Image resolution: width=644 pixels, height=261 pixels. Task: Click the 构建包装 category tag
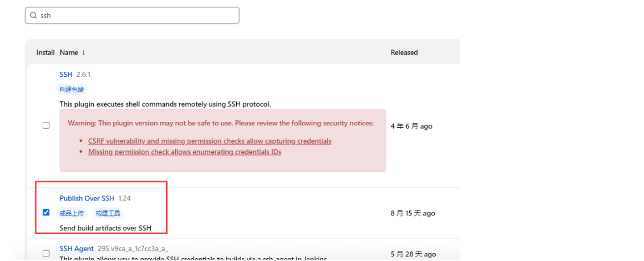pyautogui.click(x=72, y=89)
